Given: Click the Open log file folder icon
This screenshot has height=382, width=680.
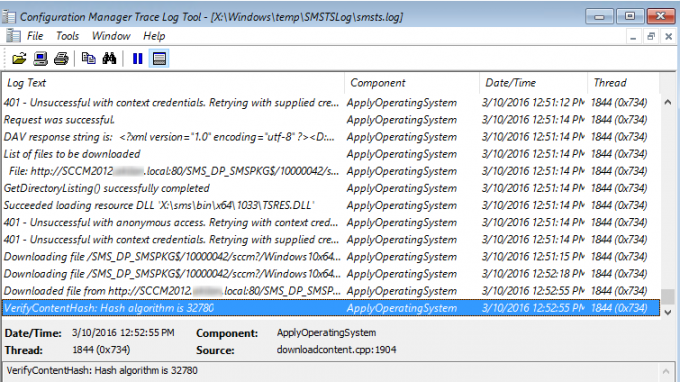Looking at the screenshot, I should [19, 59].
